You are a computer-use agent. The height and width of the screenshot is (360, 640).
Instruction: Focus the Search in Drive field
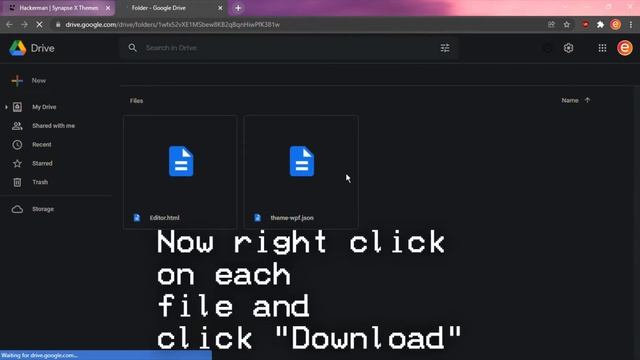290,48
